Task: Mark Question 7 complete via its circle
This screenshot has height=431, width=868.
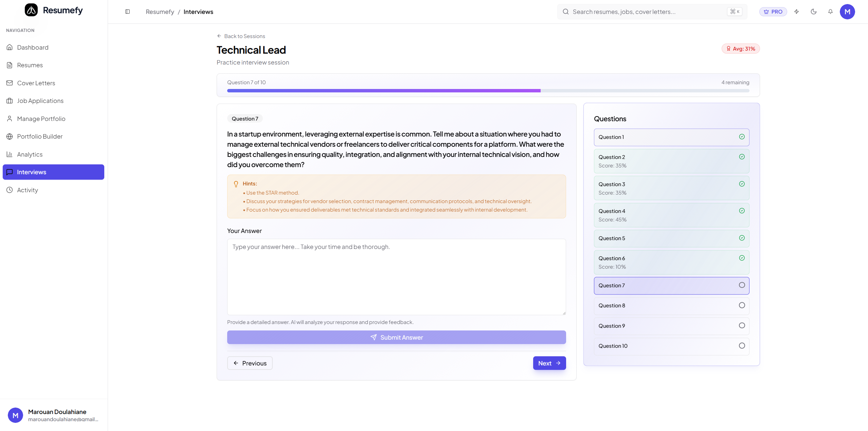Action: tap(742, 285)
